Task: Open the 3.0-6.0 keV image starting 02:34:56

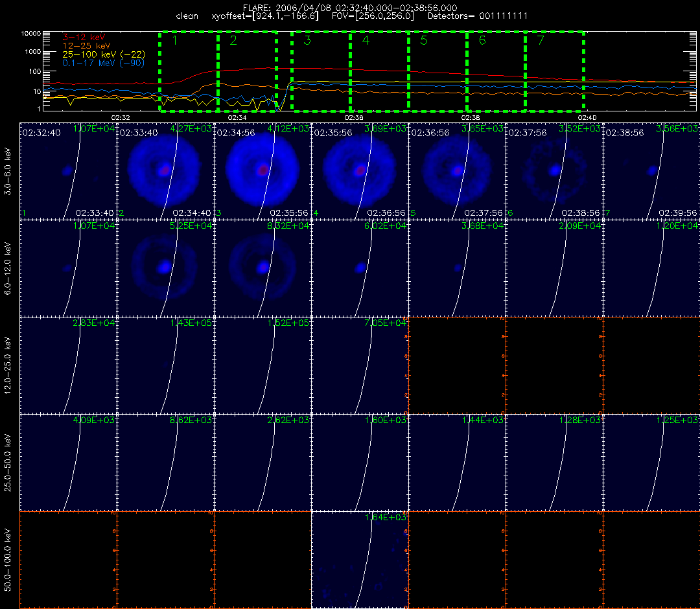Action: point(263,171)
